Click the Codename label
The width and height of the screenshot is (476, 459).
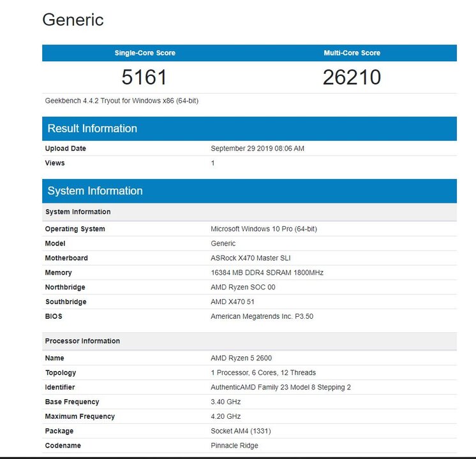coord(63,446)
